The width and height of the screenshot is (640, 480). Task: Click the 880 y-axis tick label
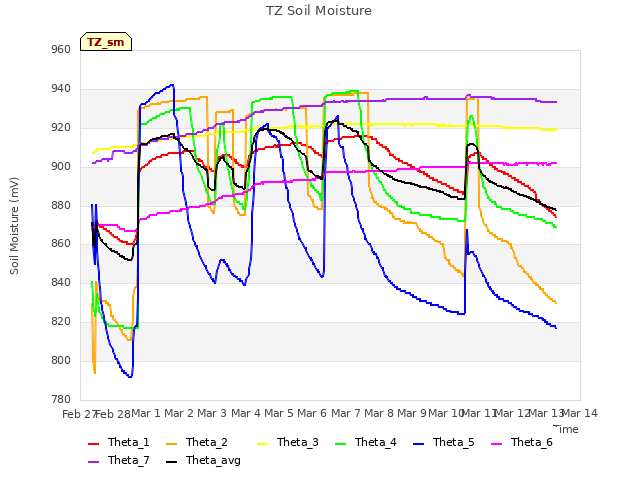(61, 205)
